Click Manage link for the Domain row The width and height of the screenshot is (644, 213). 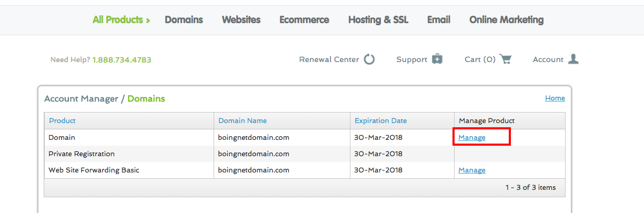472,138
